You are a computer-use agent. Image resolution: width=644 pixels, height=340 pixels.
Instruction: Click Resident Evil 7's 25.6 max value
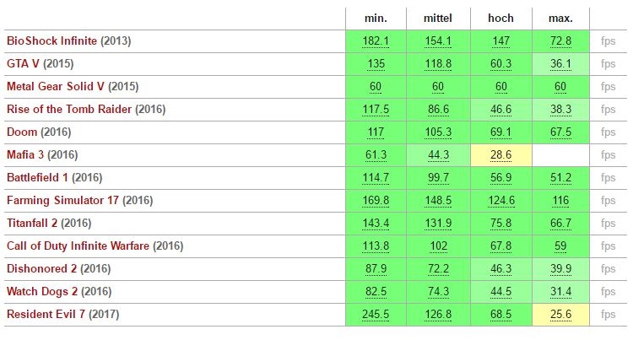560,314
